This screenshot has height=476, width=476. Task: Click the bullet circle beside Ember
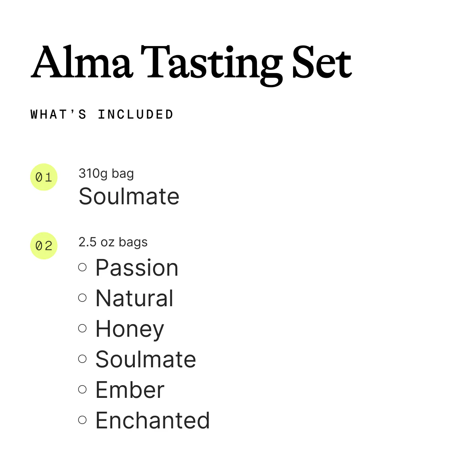[83, 389]
